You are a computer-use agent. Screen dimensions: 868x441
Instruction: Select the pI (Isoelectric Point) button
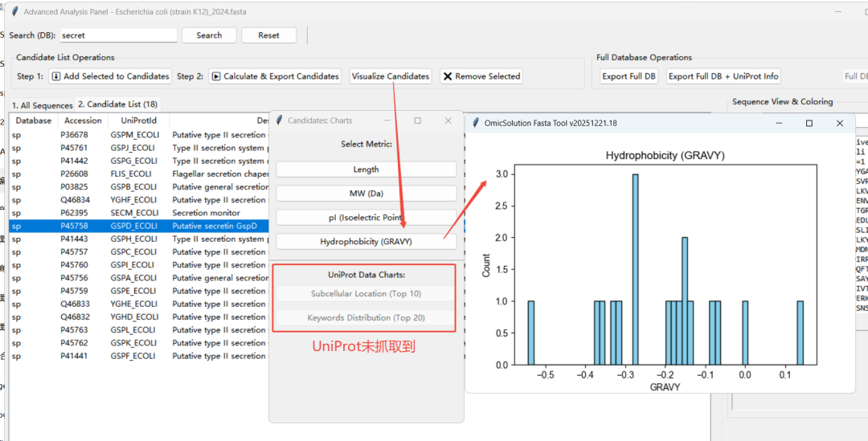pos(366,218)
